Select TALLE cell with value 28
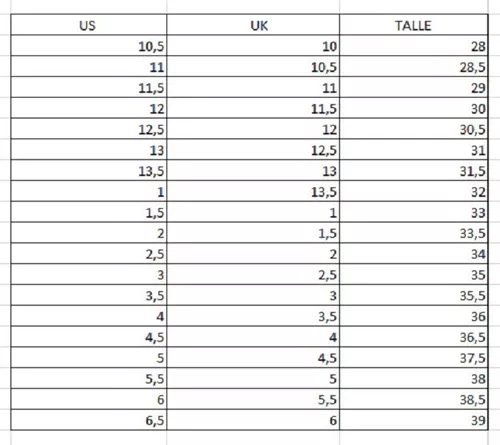500x445 pixels. tap(414, 45)
